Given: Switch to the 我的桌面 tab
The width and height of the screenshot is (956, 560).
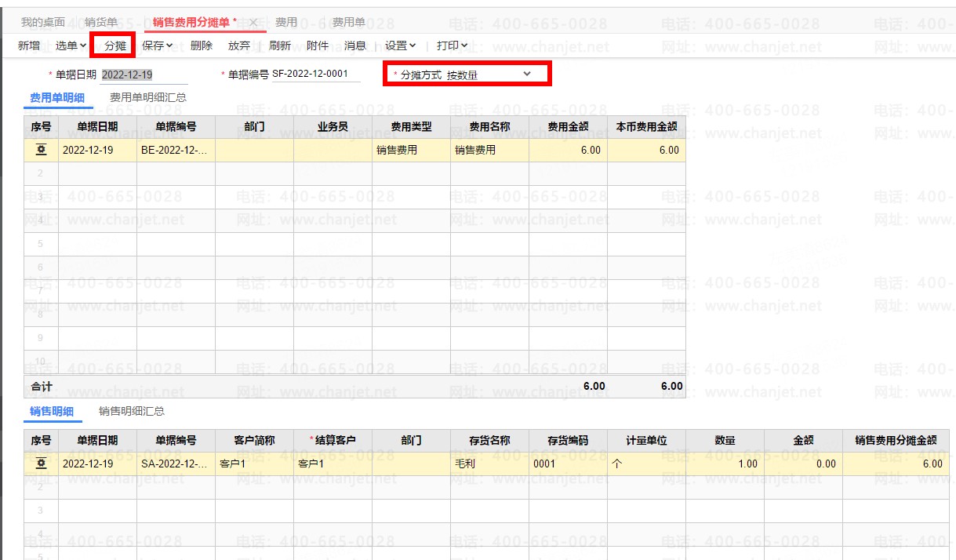Looking at the screenshot, I should (43, 23).
